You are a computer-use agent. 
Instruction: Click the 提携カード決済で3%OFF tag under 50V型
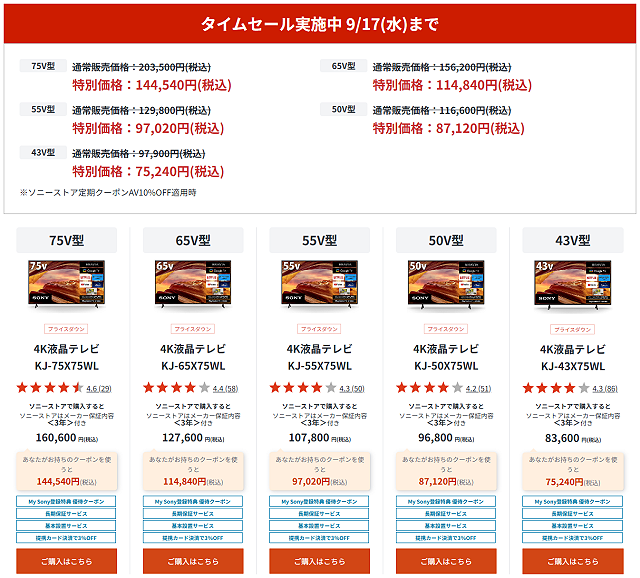pyautogui.click(x=446, y=538)
